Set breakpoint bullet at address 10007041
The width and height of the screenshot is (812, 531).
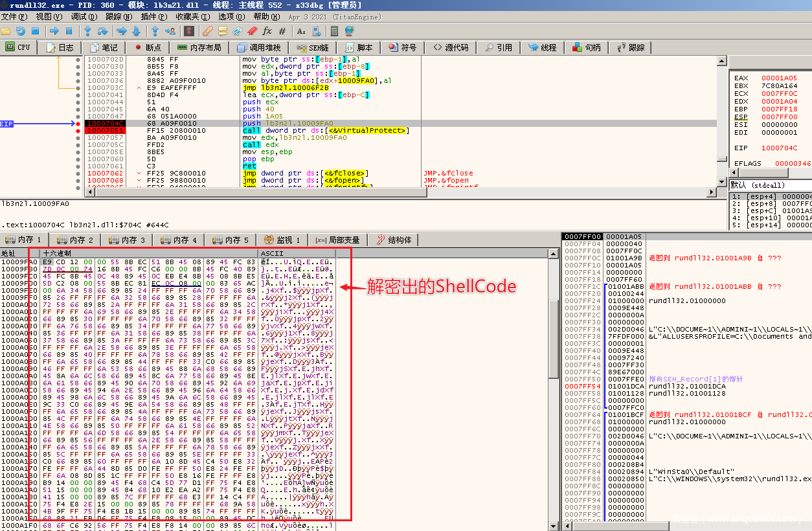(78, 95)
